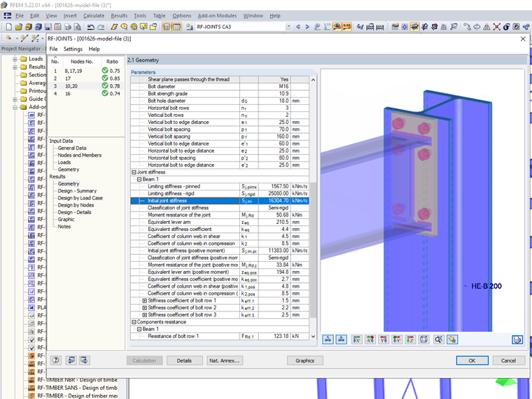
Task: Open the Settings menu in RF-JOINTS dialog
Action: (73, 49)
